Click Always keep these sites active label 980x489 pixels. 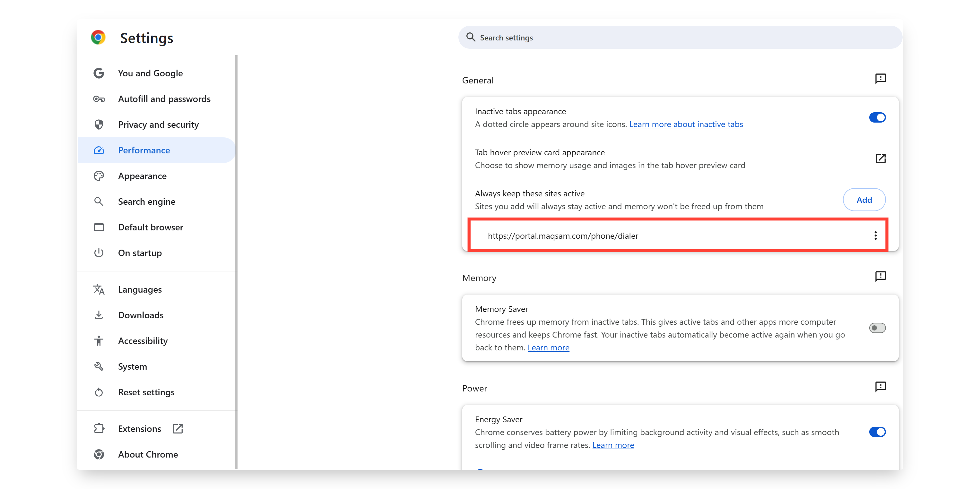[530, 193]
